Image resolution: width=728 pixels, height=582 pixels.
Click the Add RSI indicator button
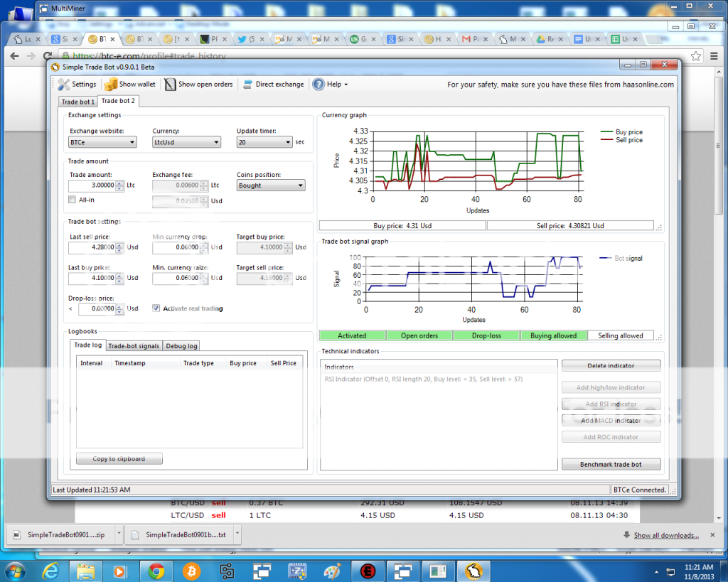point(611,404)
